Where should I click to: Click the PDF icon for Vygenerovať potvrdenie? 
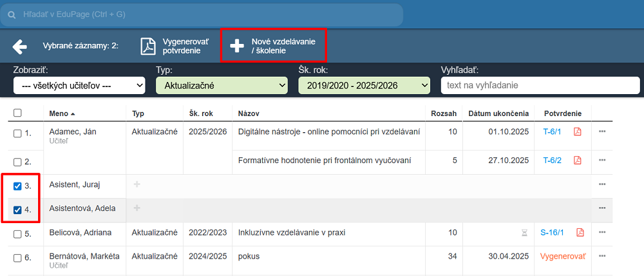point(149,46)
